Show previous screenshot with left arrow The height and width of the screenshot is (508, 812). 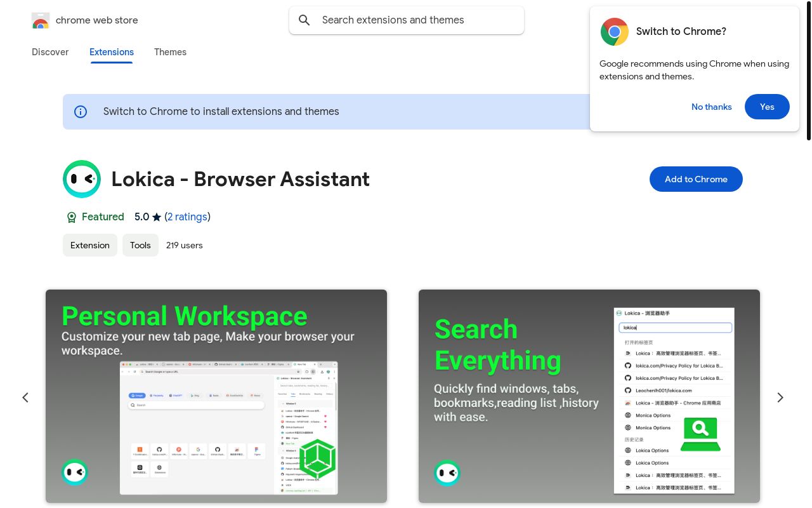click(25, 398)
